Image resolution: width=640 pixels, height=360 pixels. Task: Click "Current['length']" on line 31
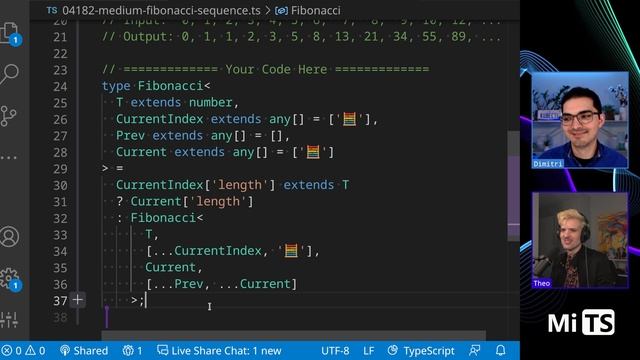tap(192, 202)
